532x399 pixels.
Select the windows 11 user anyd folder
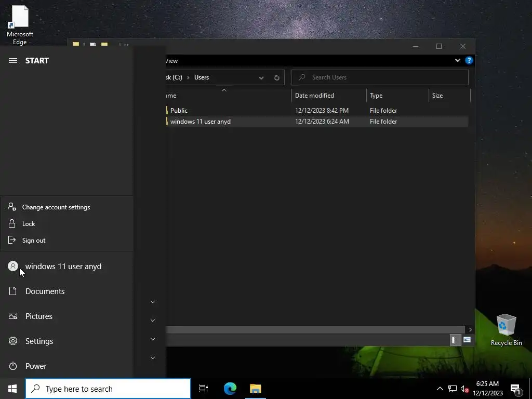coord(317,121)
